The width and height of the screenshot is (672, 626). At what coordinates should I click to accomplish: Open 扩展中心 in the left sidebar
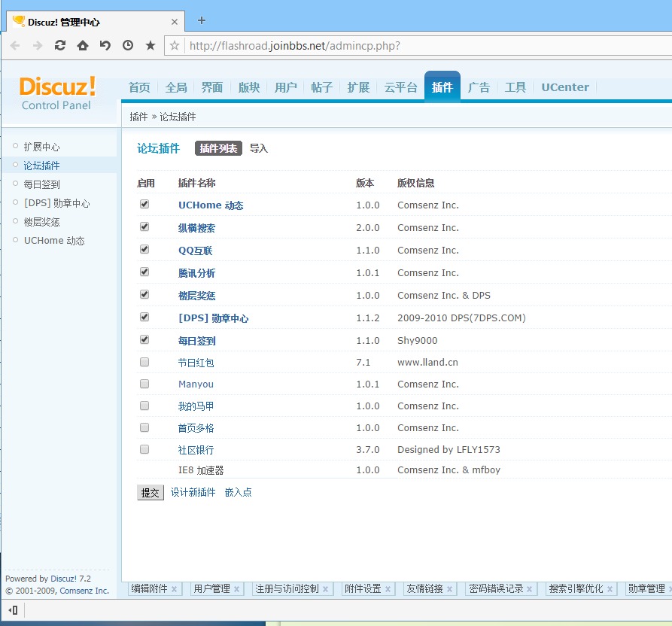[x=41, y=147]
